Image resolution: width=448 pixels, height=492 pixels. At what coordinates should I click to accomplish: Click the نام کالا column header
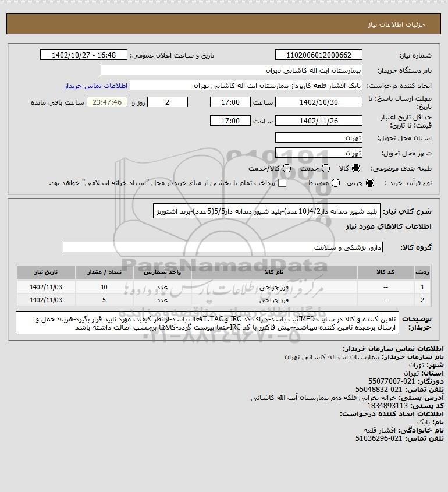(274, 272)
